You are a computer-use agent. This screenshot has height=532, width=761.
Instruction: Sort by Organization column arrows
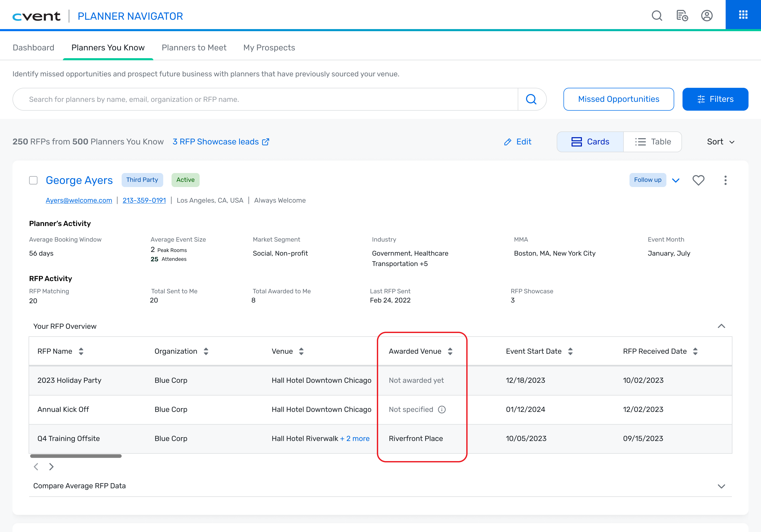point(206,351)
